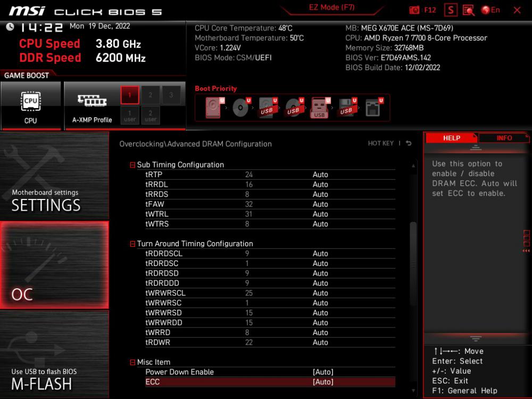Open the SETTINGS motherboard section
The height and width of the screenshot is (399, 532).
coord(54,176)
